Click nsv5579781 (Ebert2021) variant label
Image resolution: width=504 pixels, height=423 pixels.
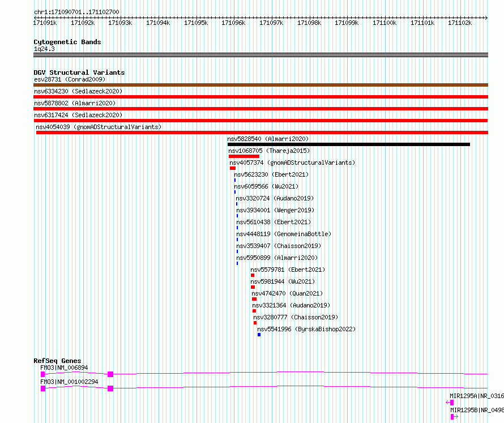288,270
